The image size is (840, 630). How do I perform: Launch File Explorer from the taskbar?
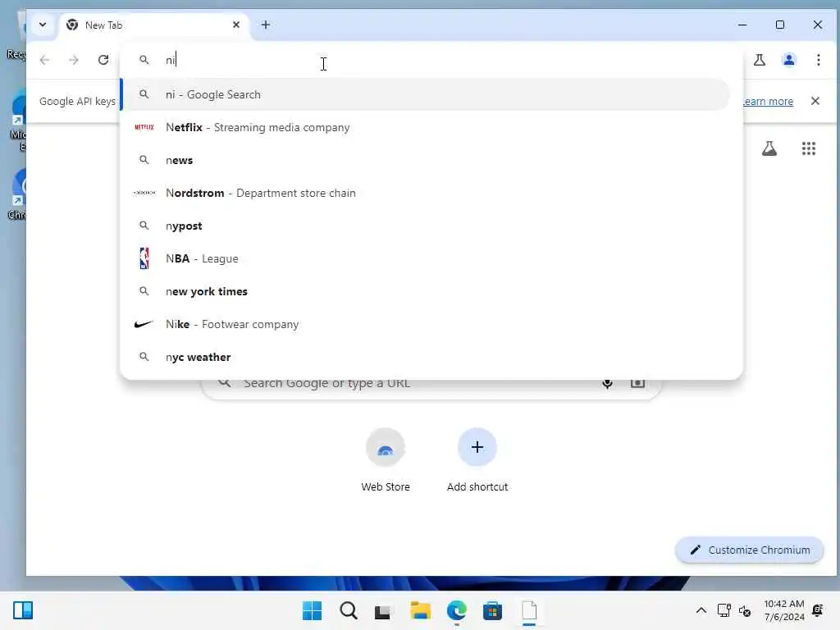[x=421, y=610]
